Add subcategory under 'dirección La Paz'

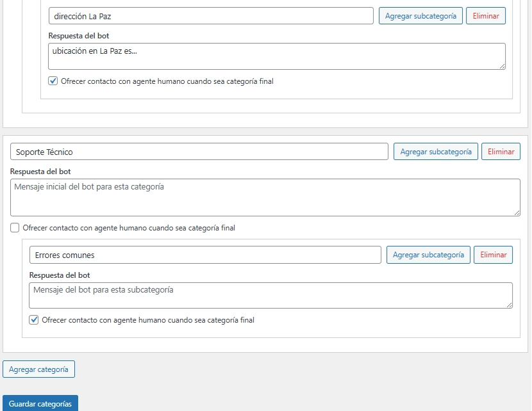(x=420, y=16)
